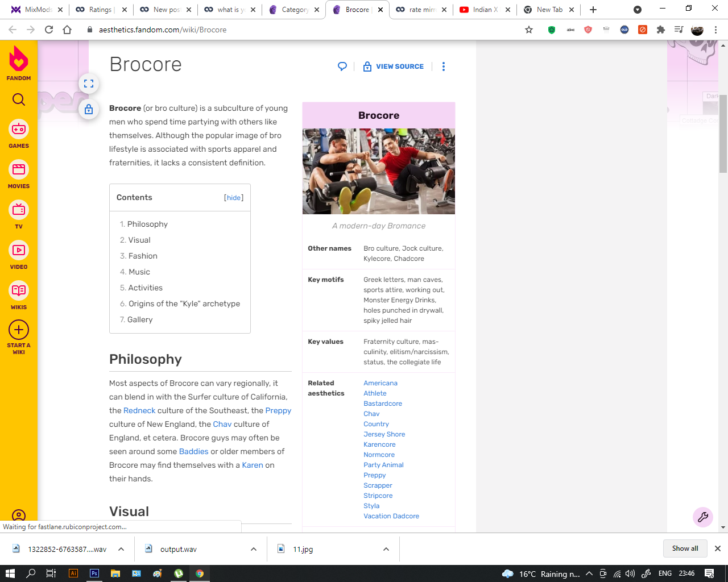Image resolution: width=728 pixels, height=582 pixels.
Task: Open the Movies section icon
Action: click(x=19, y=174)
